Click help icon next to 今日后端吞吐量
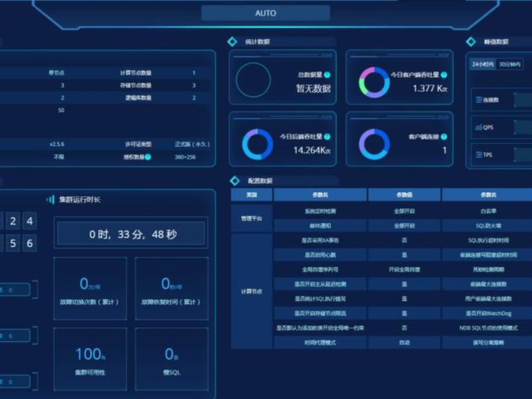 (x=327, y=136)
